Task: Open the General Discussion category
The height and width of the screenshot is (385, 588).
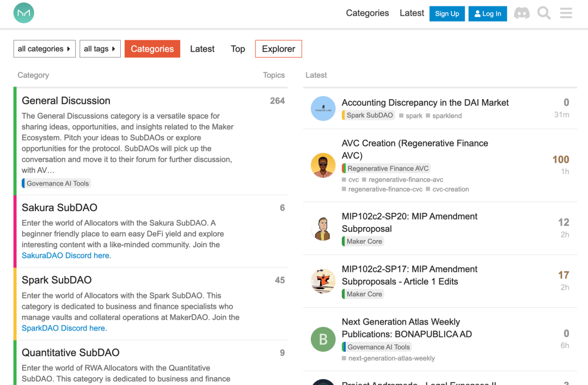Action: [66, 101]
